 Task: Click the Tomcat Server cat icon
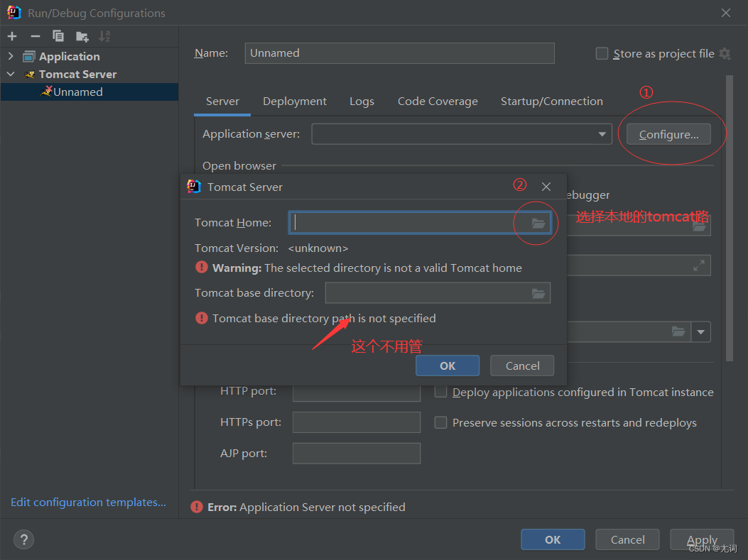pyautogui.click(x=30, y=75)
